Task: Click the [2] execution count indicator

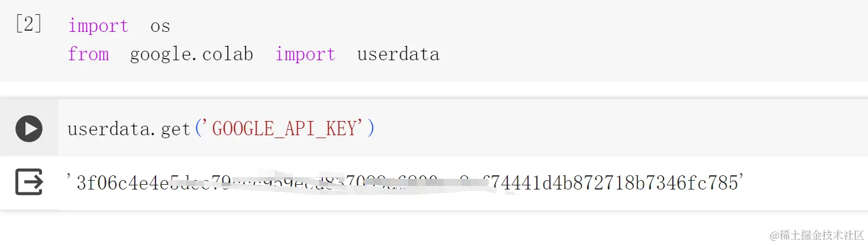Action: coord(28,25)
